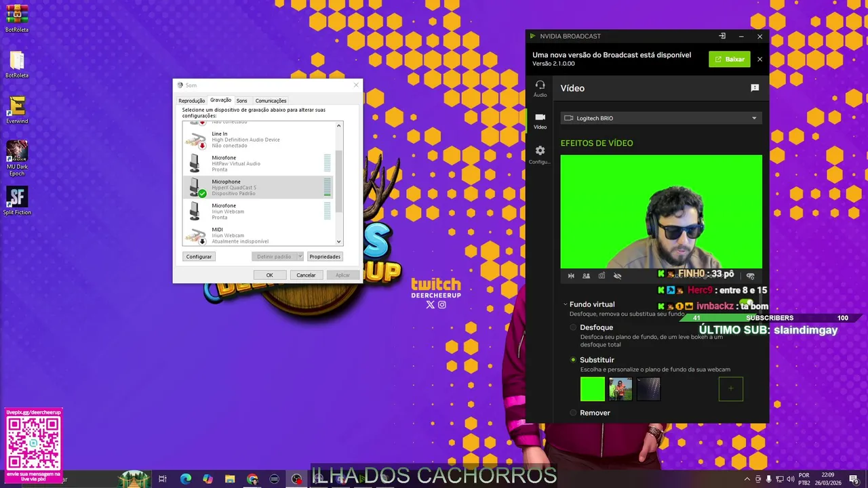Select the Substituir radio option
The image size is (868, 488).
click(573, 360)
